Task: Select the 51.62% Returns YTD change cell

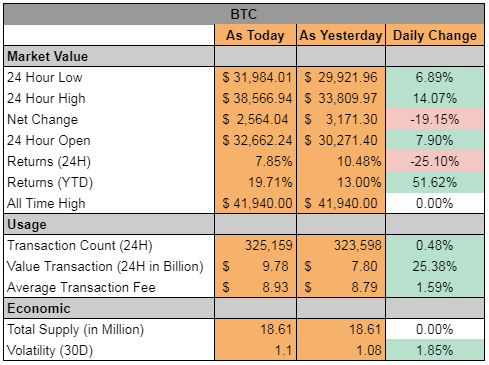Action: coord(435,182)
